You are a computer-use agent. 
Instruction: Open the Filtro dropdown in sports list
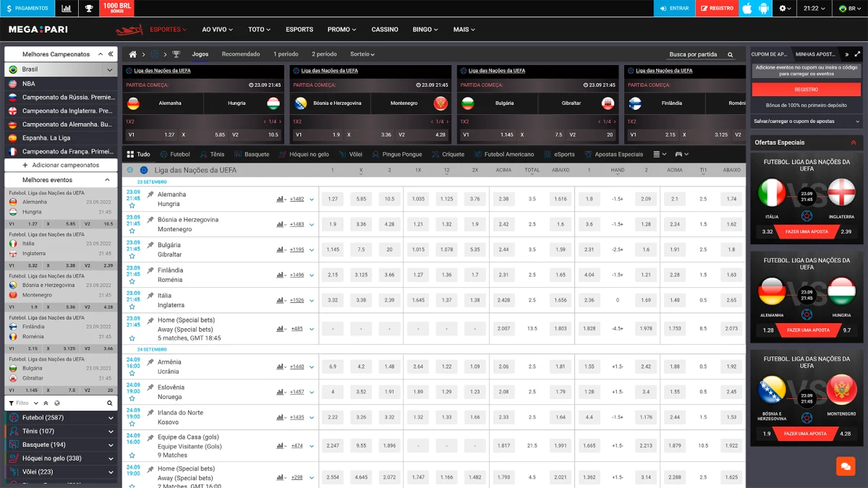point(22,403)
